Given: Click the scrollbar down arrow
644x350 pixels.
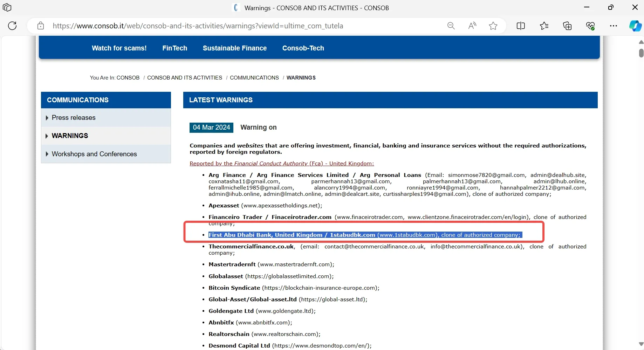Looking at the screenshot, I should pyautogui.click(x=641, y=344).
